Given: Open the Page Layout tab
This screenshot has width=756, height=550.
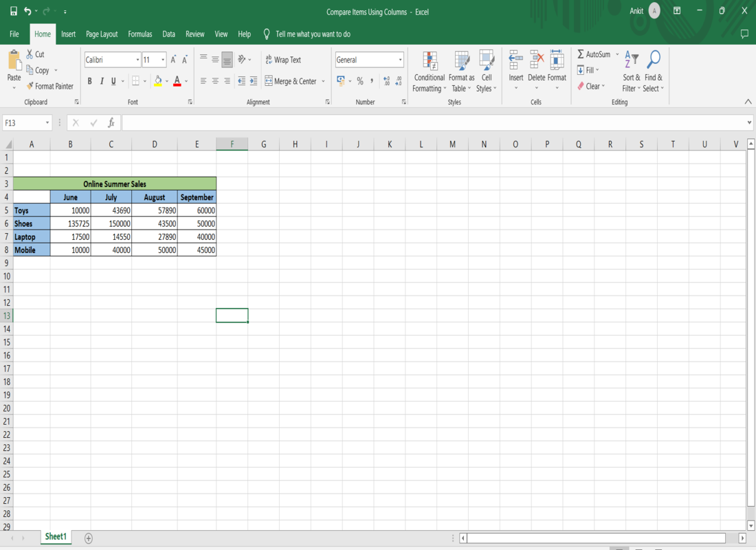Looking at the screenshot, I should coord(101,34).
